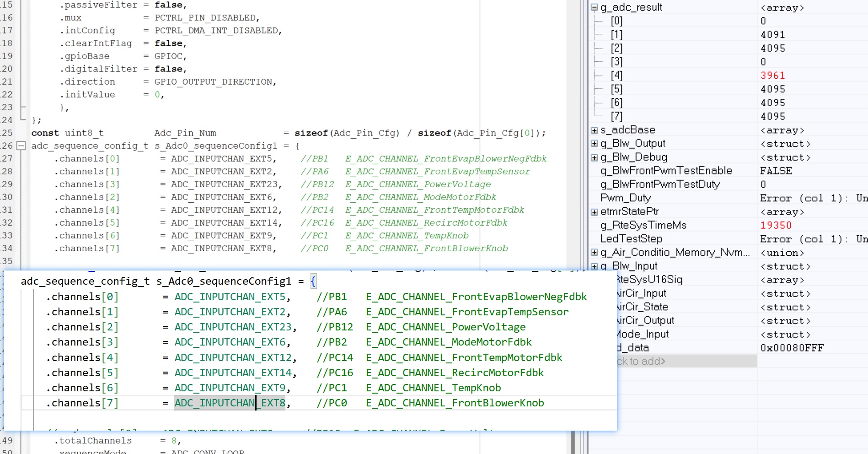Click the red value 3961
Screen dimensions: 868x454
click(x=773, y=76)
